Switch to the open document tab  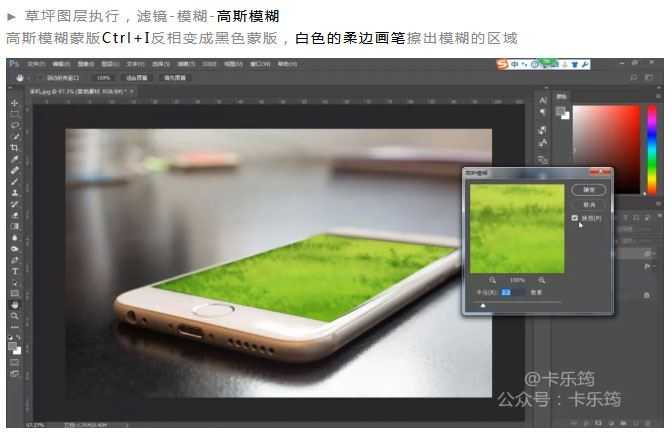pos(70,90)
